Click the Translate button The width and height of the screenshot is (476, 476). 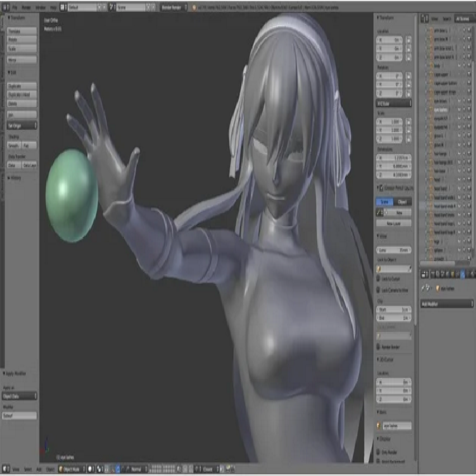pos(21,30)
